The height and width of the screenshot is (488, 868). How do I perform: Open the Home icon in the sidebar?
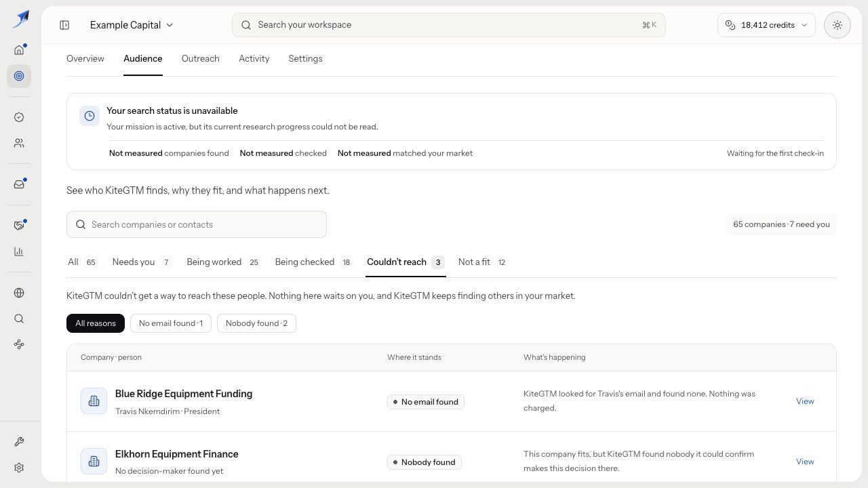tap(19, 49)
